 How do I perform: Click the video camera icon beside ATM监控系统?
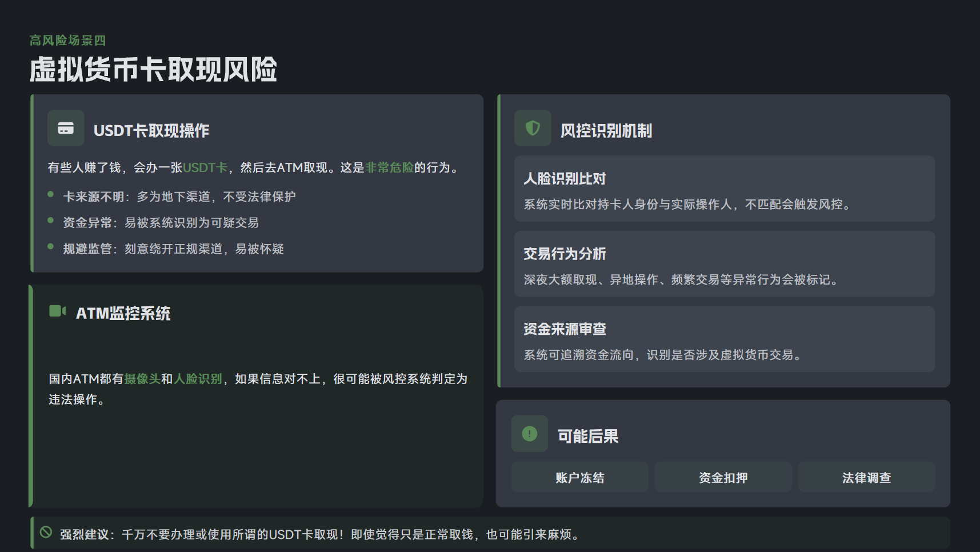click(57, 311)
